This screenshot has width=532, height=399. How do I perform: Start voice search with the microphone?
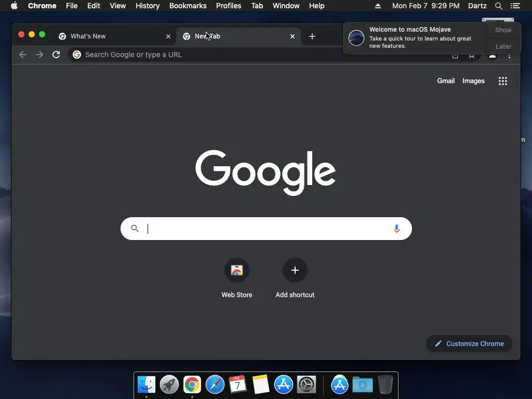(x=396, y=229)
